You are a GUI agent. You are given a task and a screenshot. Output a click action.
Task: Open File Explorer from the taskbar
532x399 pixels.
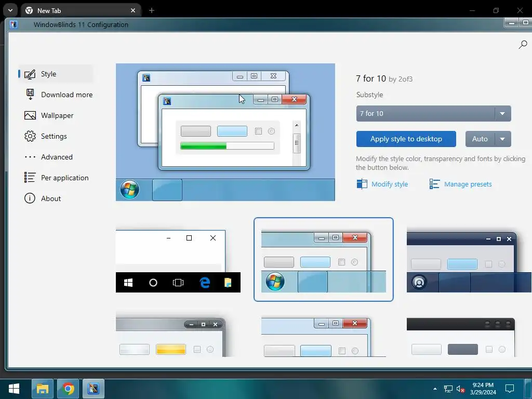tap(43, 389)
